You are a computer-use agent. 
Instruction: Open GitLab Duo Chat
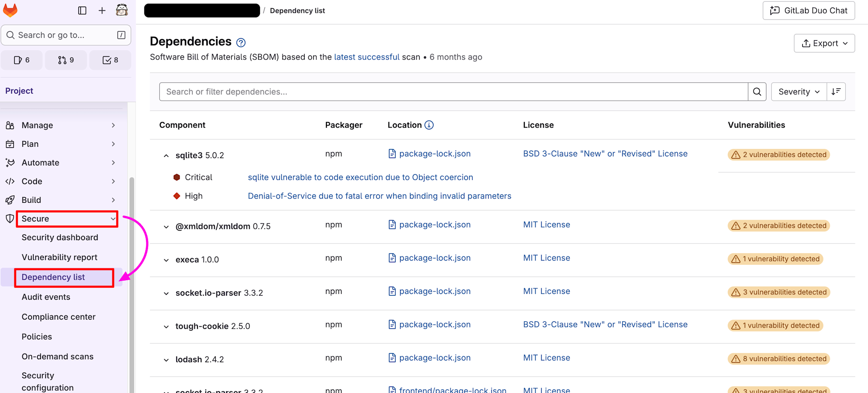click(809, 10)
